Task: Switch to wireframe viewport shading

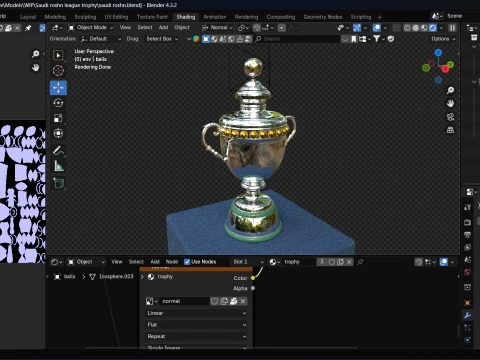Action: [407, 28]
